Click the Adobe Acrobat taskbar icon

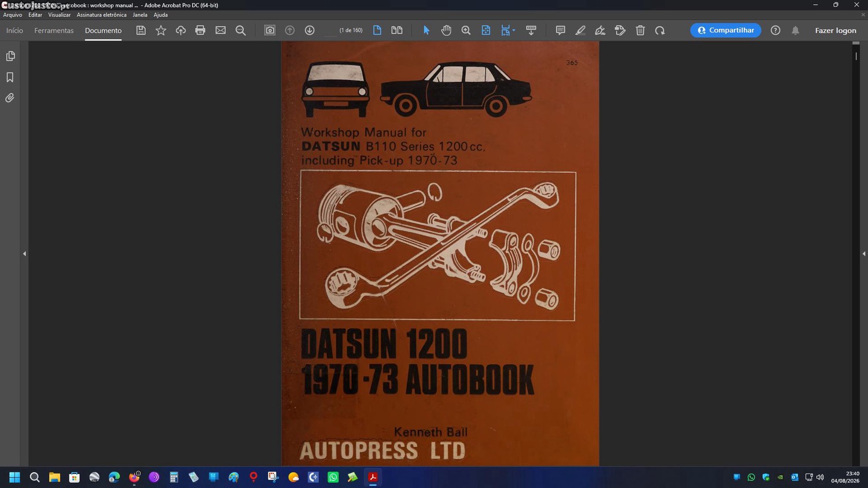[x=373, y=477]
